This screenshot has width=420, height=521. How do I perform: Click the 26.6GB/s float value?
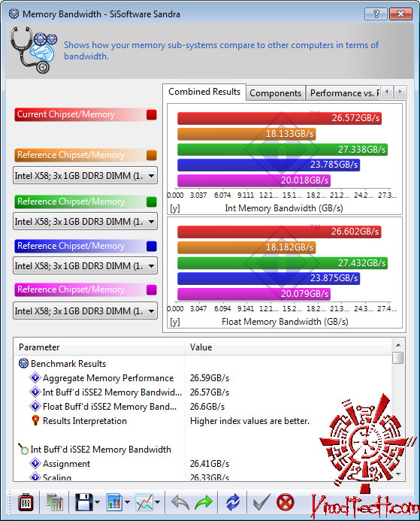[x=207, y=407]
